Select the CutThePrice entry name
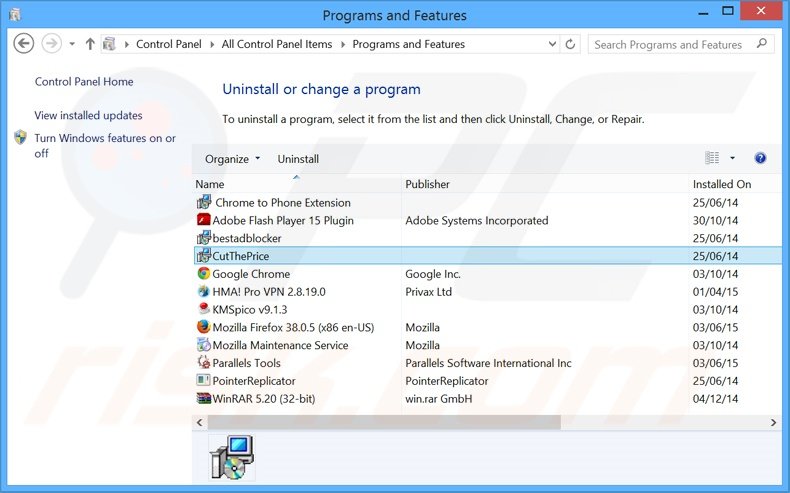Image resolution: width=790 pixels, height=493 pixels. click(241, 256)
